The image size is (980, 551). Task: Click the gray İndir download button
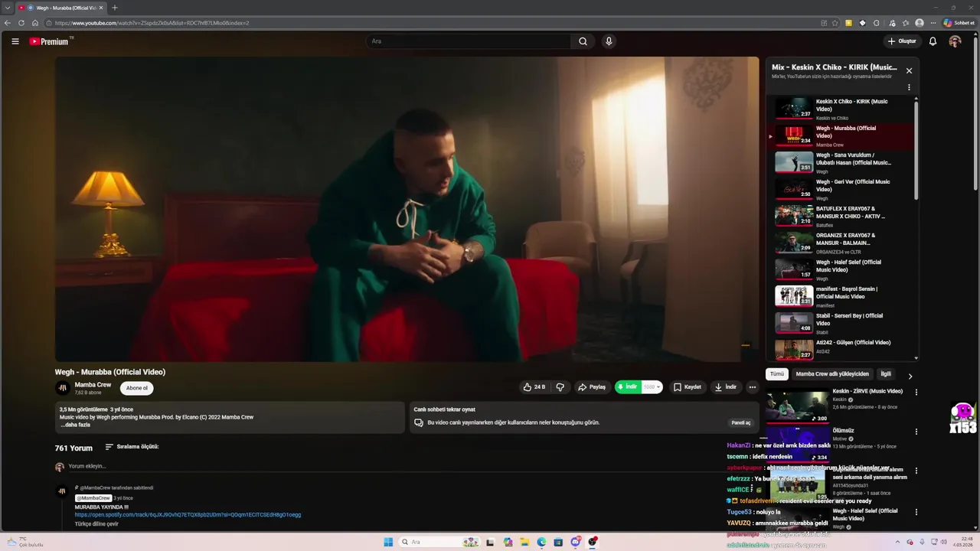coord(726,387)
